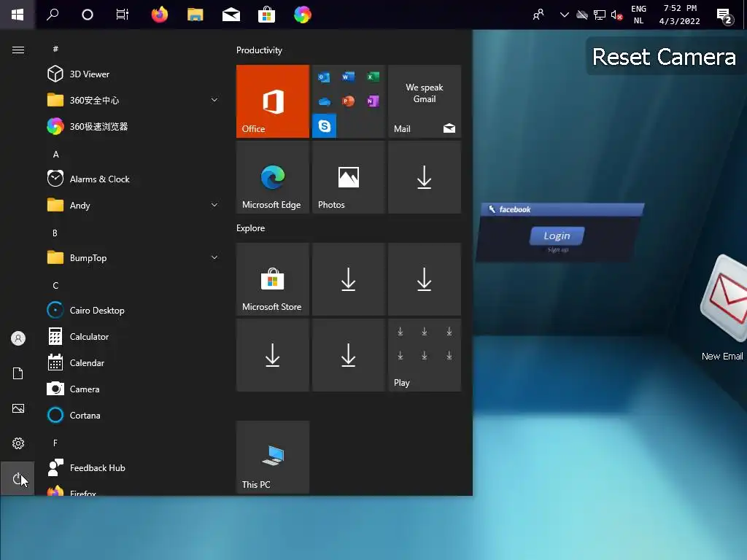Show hidden system tray icons
The image size is (747, 560).
tap(565, 15)
